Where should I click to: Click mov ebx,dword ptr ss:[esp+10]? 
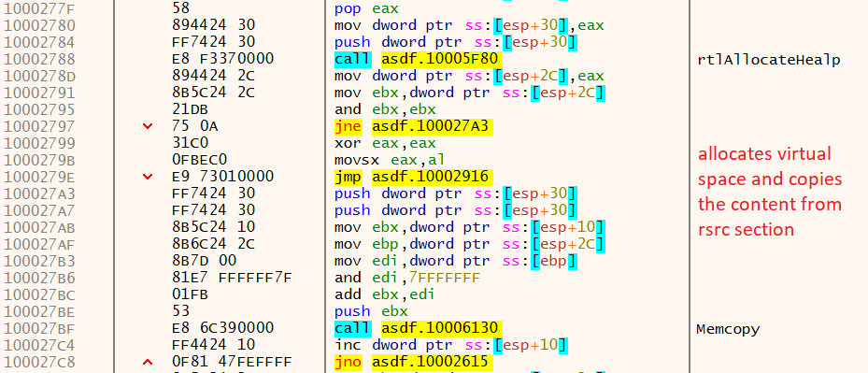click(x=469, y=227)
